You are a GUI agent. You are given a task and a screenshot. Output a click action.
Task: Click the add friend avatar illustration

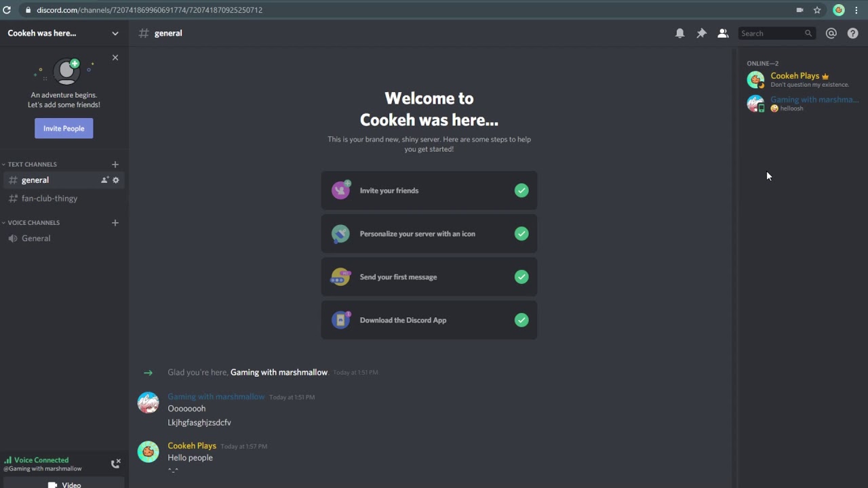pyautogui.click(x=66, y=71)
